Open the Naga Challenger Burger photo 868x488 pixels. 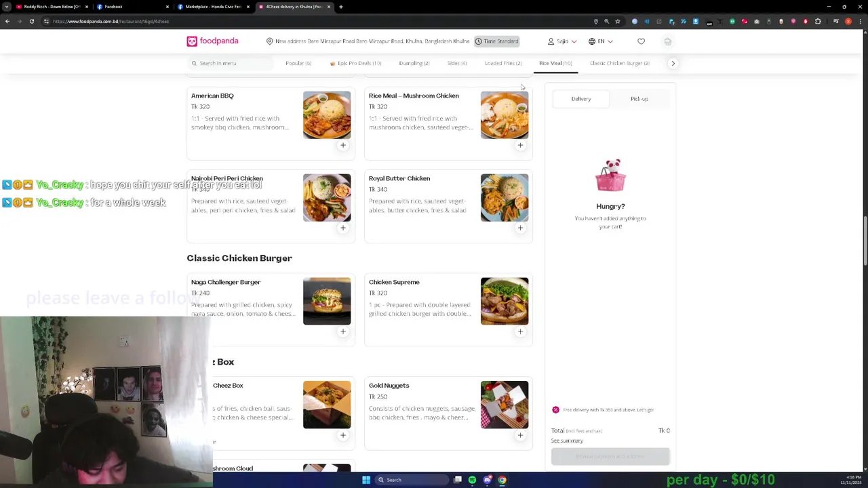click(327, 301)
